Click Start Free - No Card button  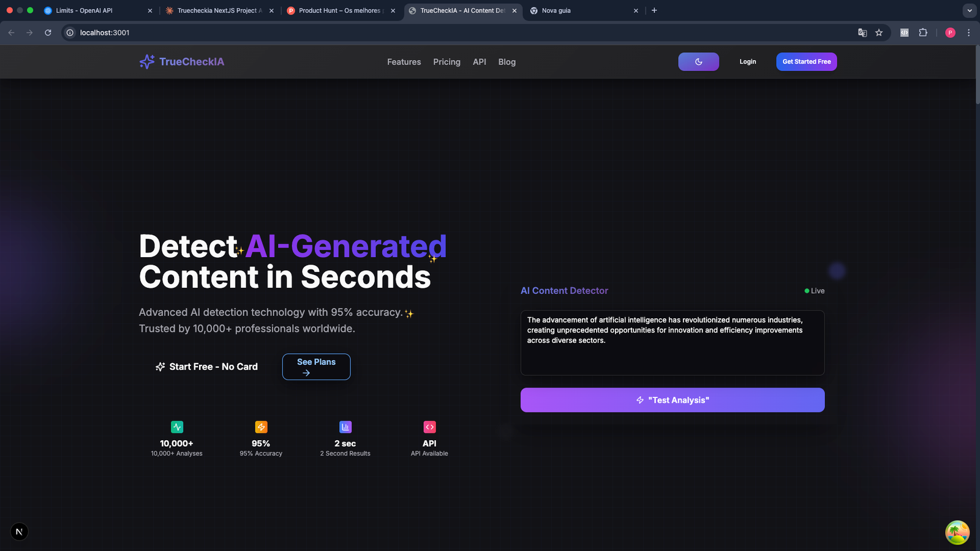tap(206, 367)
